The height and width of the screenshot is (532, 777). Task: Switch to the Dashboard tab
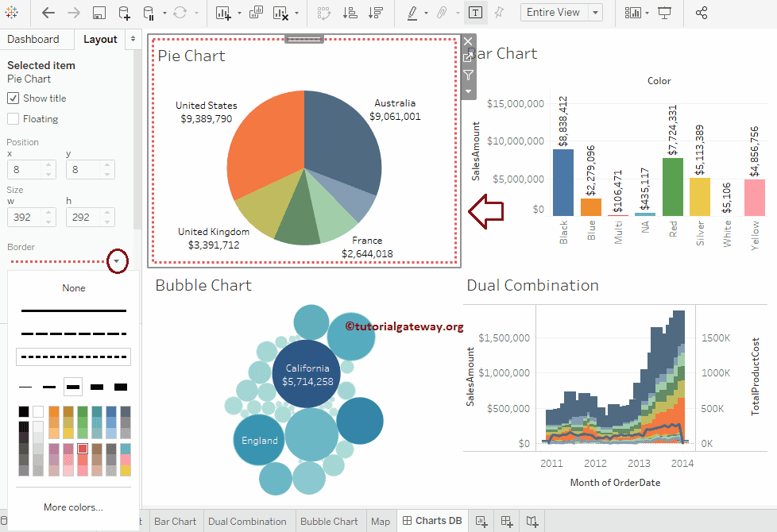(33, 38)
